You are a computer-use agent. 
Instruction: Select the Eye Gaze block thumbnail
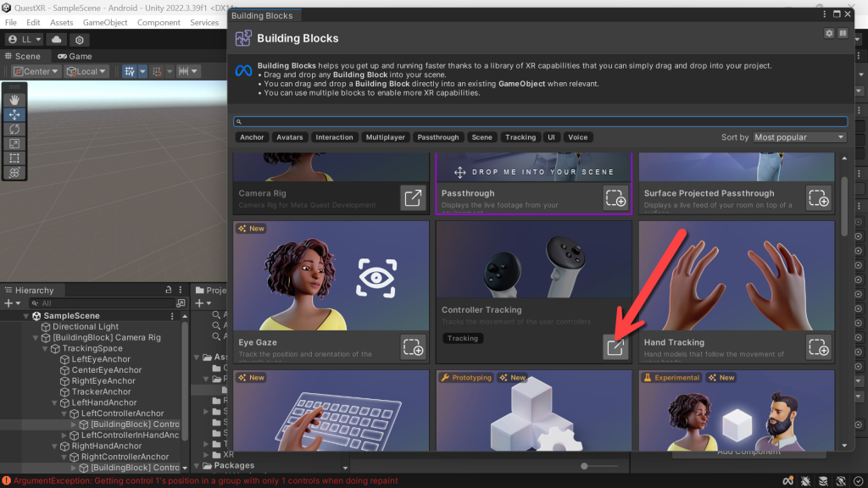331,275
